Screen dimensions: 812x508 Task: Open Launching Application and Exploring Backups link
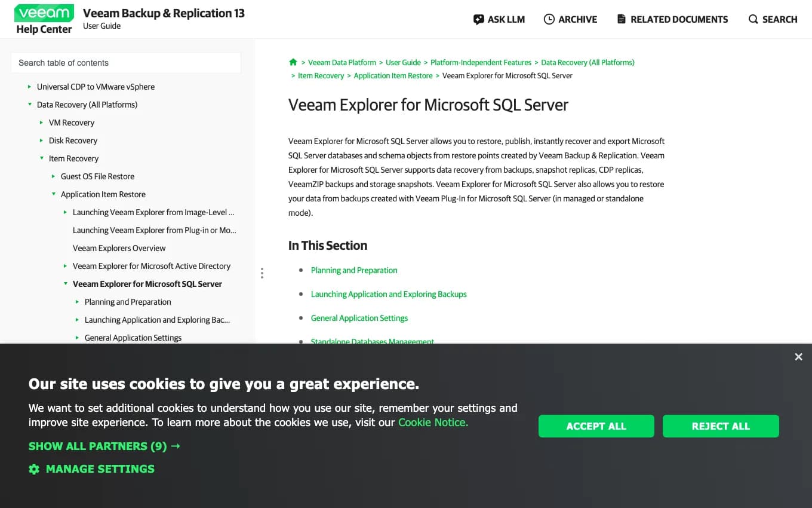point(389,294)
